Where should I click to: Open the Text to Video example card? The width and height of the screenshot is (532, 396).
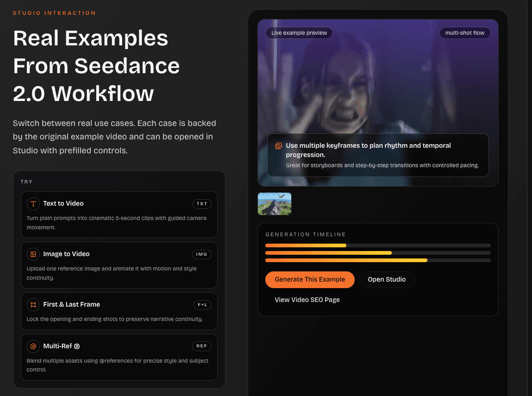point(119,214)
